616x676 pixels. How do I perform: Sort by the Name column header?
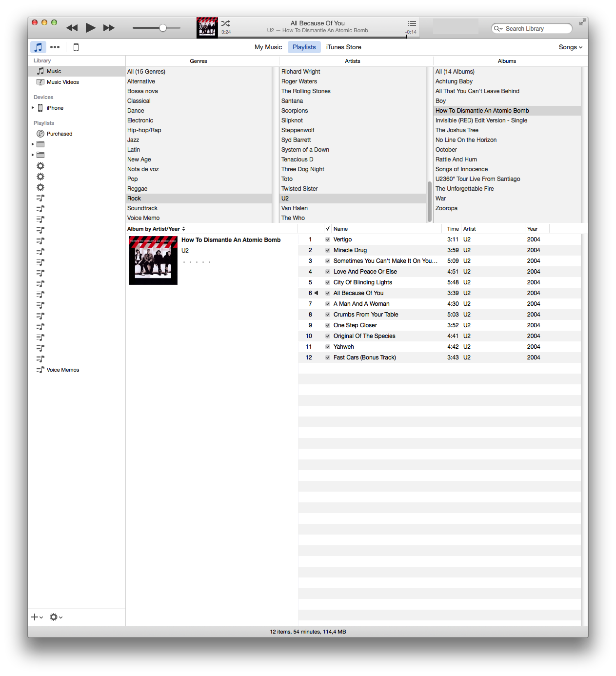386,229
